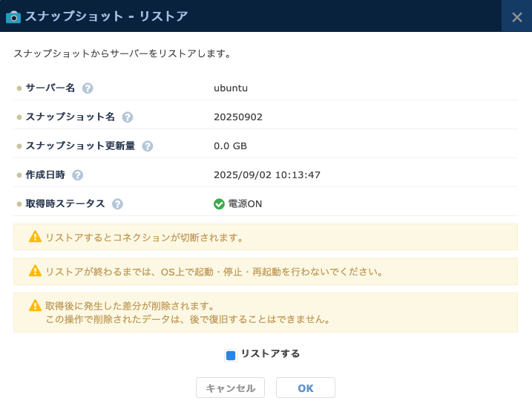Image resolution: width=532 pixels, height=418 pixels.
Task: Open help tooltip for 取得時ステータス
Action: [117, 204]
